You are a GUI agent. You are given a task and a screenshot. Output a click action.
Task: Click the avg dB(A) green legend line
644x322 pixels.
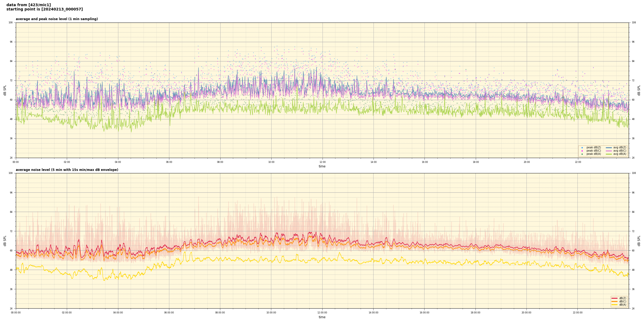pyautogui.click(x=609, y=154)
